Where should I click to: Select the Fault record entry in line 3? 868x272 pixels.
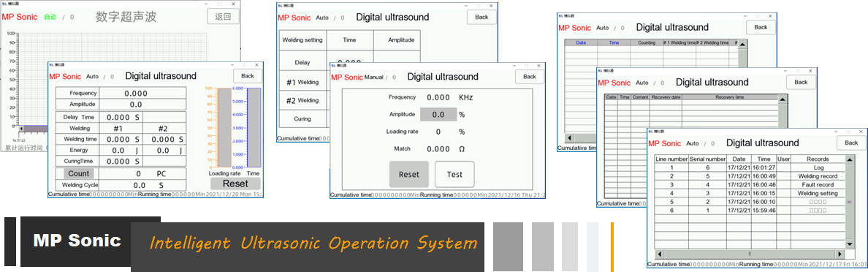tap(818, 184)
